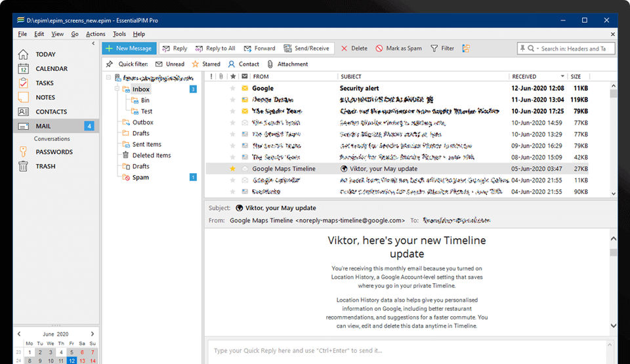
Task: Toggle the Attachment quick filter
Action: point(287,64)
